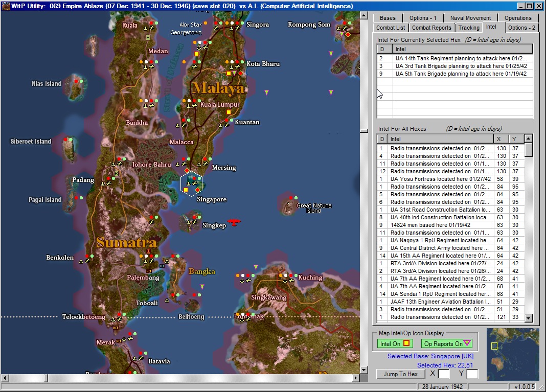Viewport: 546px width, 392px height.
Task: Focus the X coordinate input field
Action: [x=443, y=374]
